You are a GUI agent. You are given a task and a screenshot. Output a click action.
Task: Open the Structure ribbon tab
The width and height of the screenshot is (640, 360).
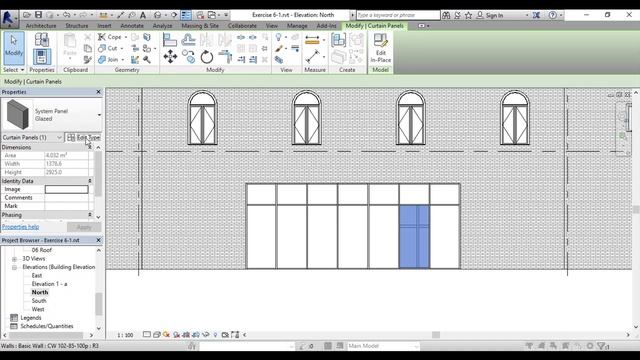[x=77, y=26]
